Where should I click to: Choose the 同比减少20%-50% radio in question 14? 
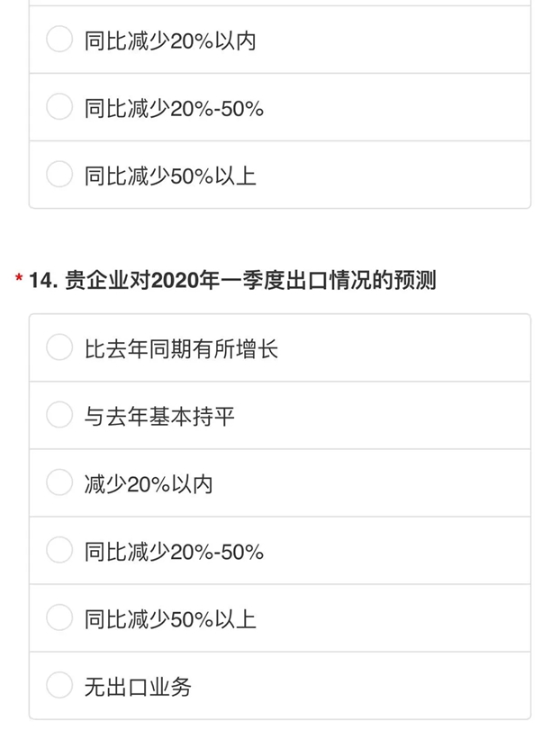59,550
